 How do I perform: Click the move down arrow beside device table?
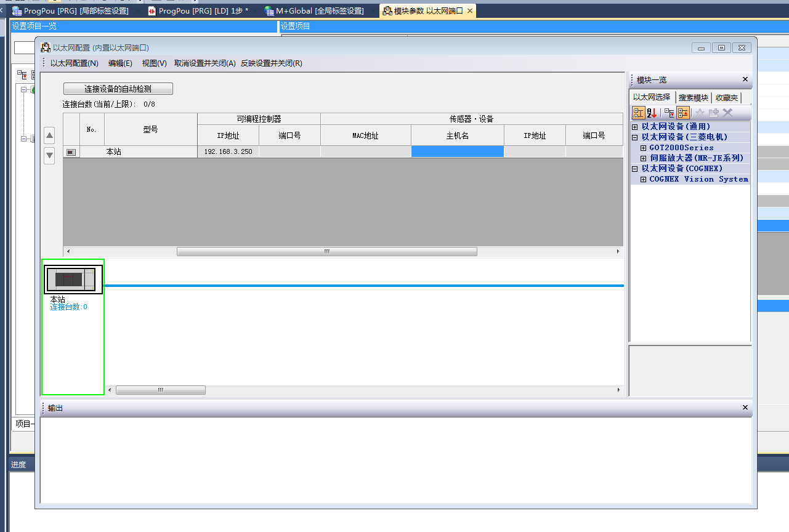tap(50, 155)
